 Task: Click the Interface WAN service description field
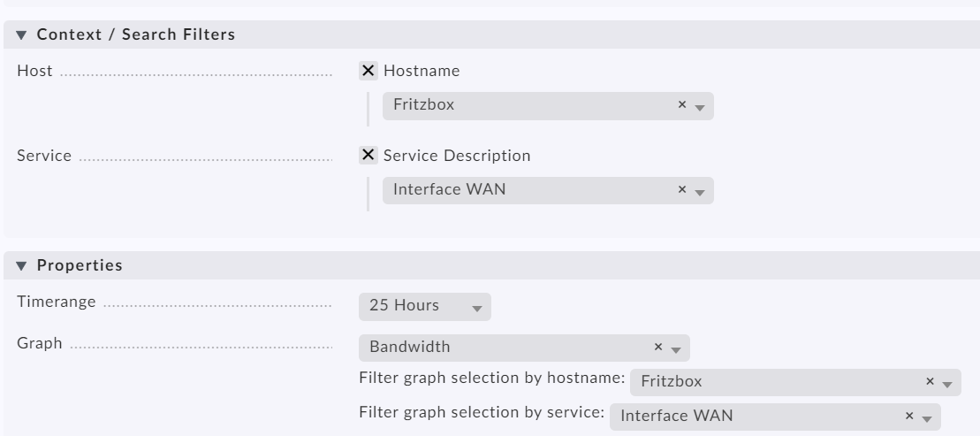(548, 190)
